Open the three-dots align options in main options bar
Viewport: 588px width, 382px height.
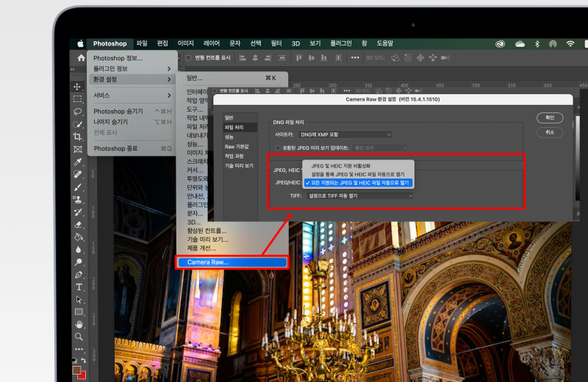point(355,58)
